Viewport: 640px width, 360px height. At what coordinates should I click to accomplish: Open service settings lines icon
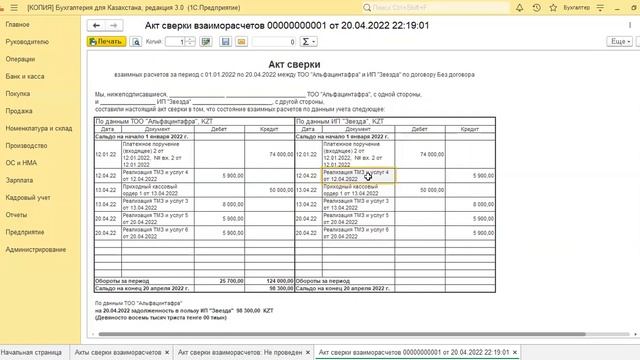[x=600, y=7]
